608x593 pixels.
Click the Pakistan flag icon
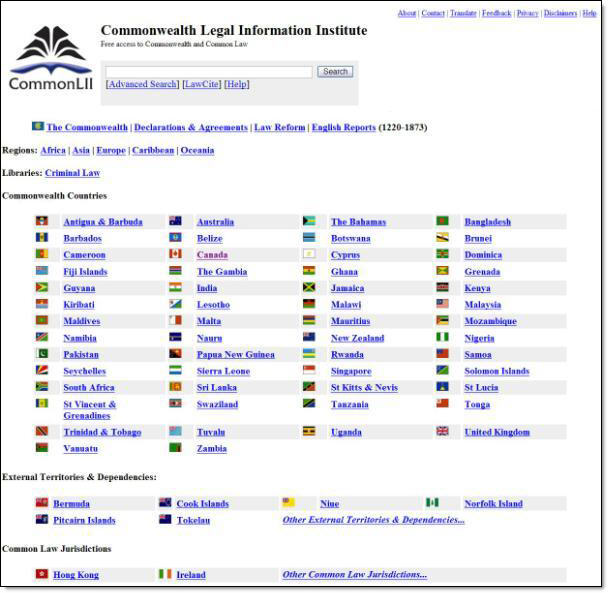pos(41,354)
